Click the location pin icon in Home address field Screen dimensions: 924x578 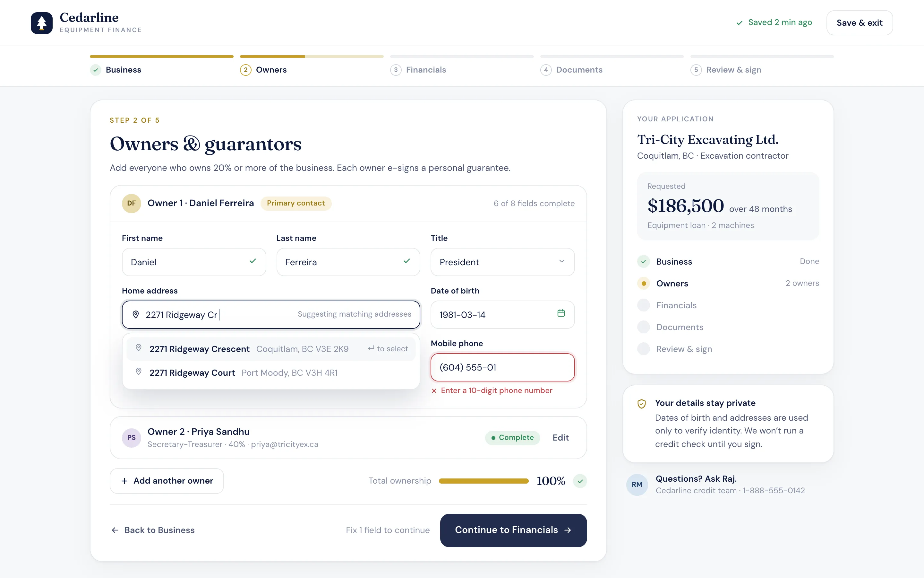[x=135, y=315]
